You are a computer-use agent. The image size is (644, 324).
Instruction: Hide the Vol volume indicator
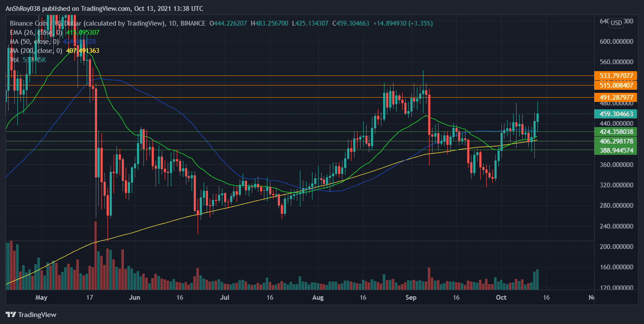pos(14,59)
